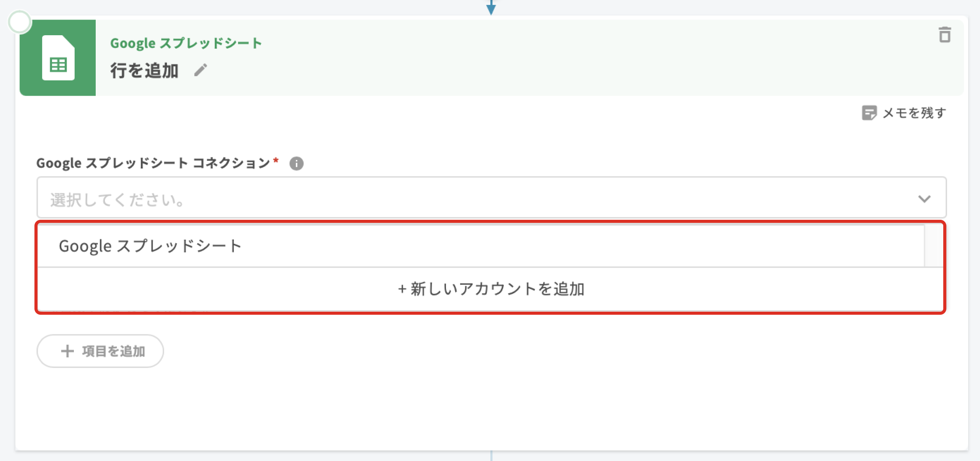Click the connector line below the card
Screen dimensions: 980x461
pyautogui.click(x=491, y=456)
